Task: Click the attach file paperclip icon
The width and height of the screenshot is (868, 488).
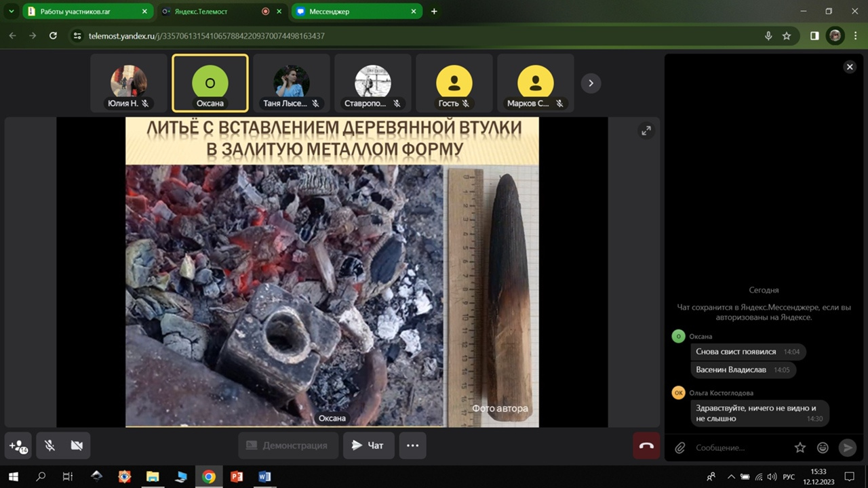Action: (x=679, y=447)
